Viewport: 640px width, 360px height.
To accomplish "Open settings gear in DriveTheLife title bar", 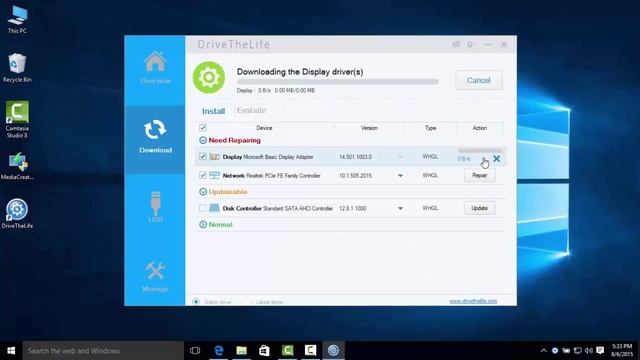I will click(x=470, y=44).
